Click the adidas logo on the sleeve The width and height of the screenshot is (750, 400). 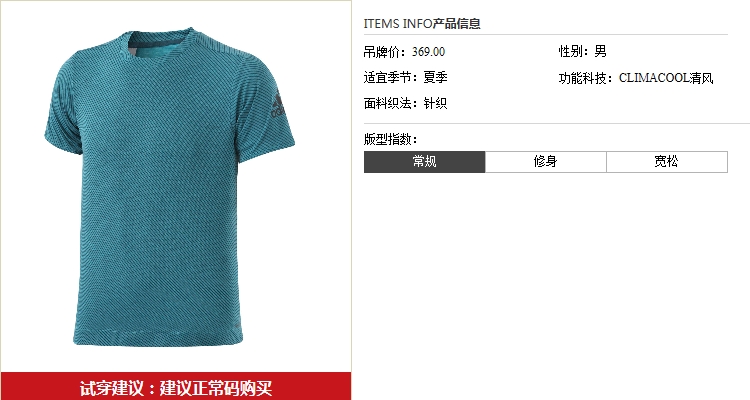click(277, 105)
